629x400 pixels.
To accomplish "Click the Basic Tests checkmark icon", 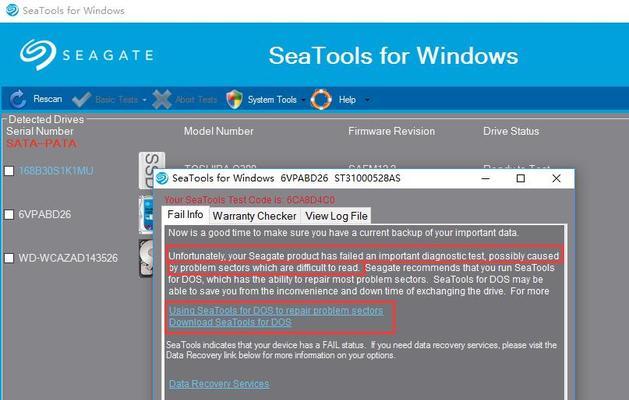I will [x=81, y=99].
